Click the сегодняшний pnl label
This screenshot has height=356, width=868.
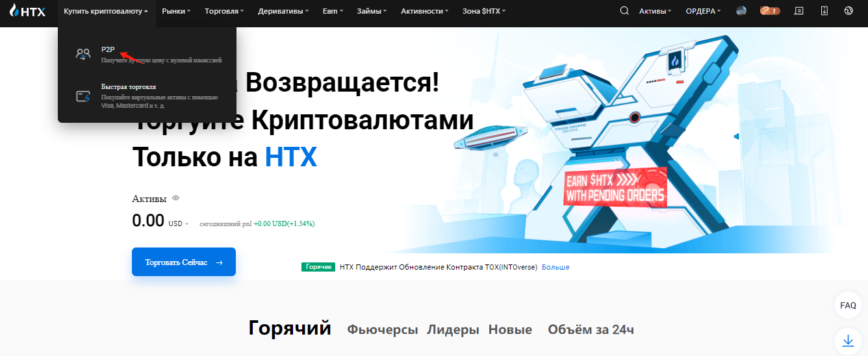pos(225,223)
